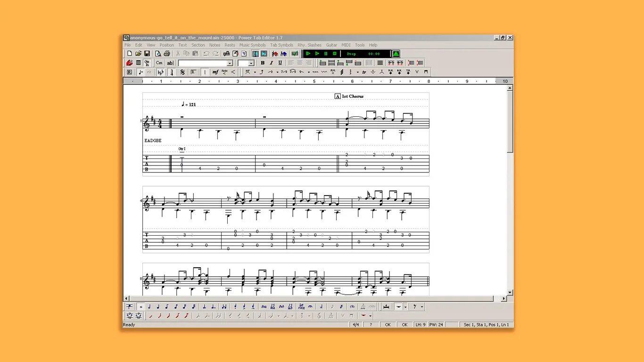Click the 'Sec 1, Sta 1, Pos 1, Ln 1' status text
Screen dimensions: 644x362
click(x=486, y=325)
